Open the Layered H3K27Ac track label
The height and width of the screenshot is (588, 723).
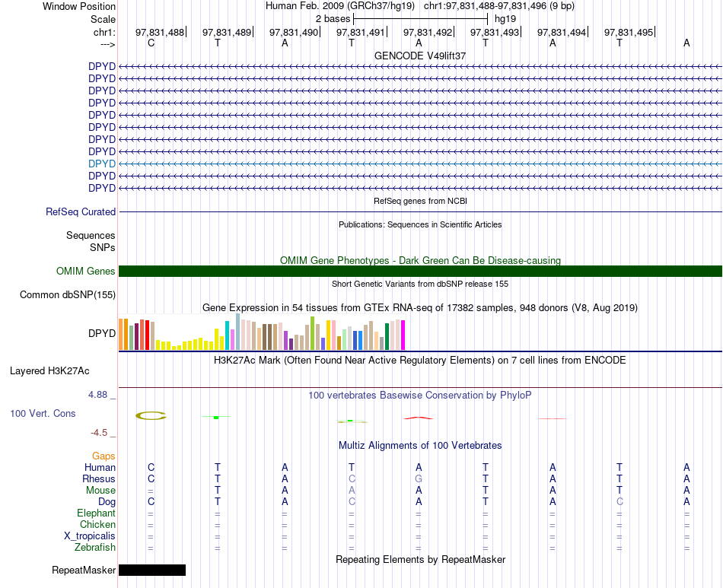point(49,371)
